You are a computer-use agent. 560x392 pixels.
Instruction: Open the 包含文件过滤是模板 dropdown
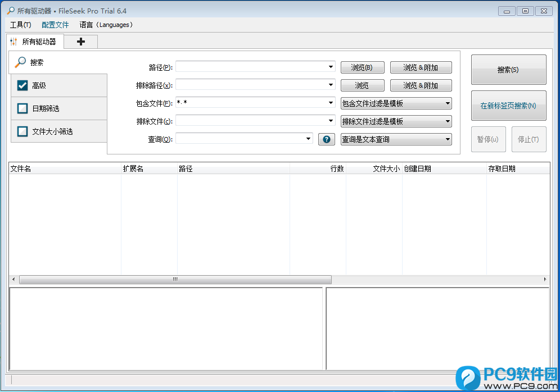click(396, 103)
